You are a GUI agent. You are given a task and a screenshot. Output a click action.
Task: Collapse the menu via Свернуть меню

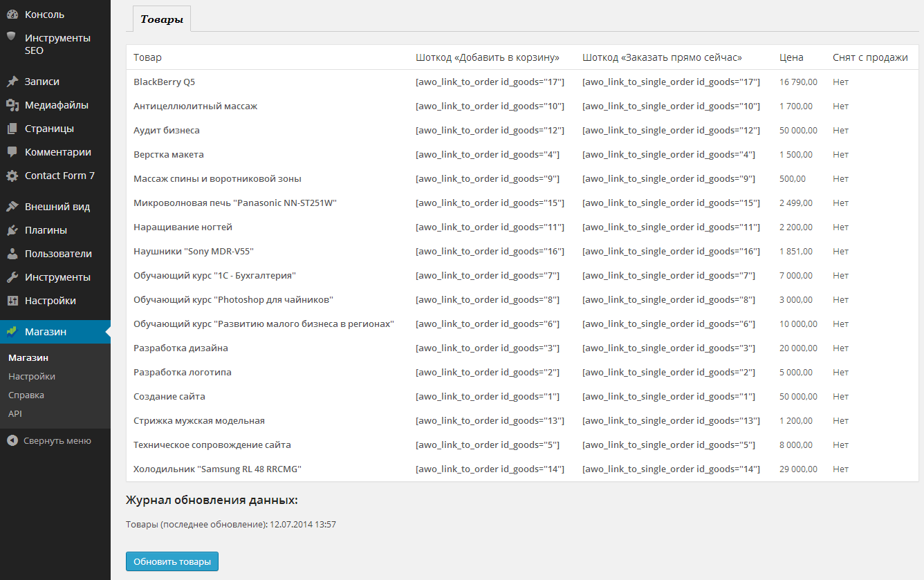tap(57, 441)
